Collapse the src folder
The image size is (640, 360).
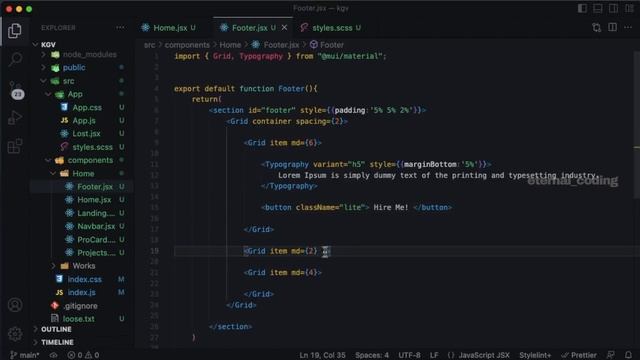click(43, 81)
